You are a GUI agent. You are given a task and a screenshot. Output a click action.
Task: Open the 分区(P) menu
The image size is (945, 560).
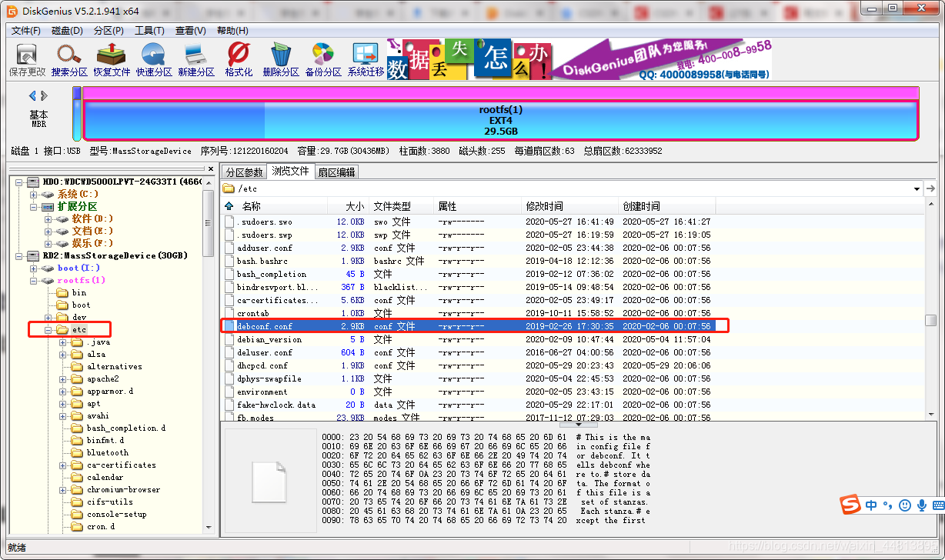[x=109, y=30]
